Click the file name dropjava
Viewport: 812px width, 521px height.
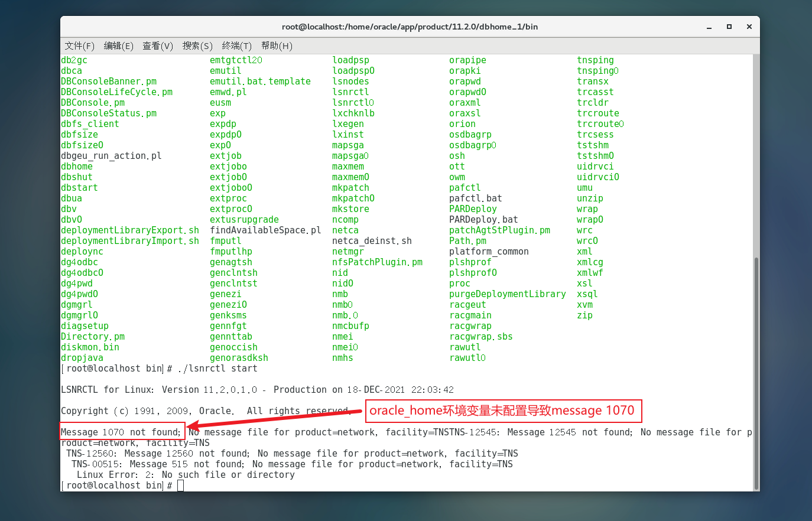(x=82, y=358)
